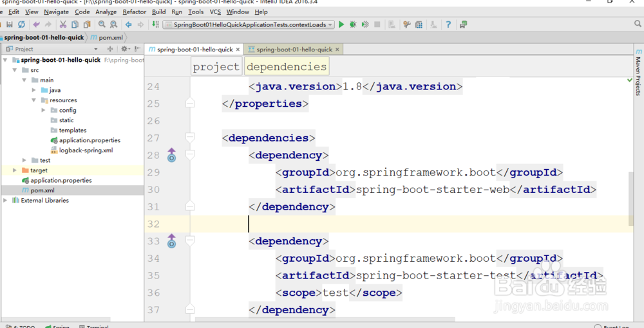Image resolution: width=644 pixels, height=328 pixels.
Task: Expand the target folder arrow
Action: 15,170
